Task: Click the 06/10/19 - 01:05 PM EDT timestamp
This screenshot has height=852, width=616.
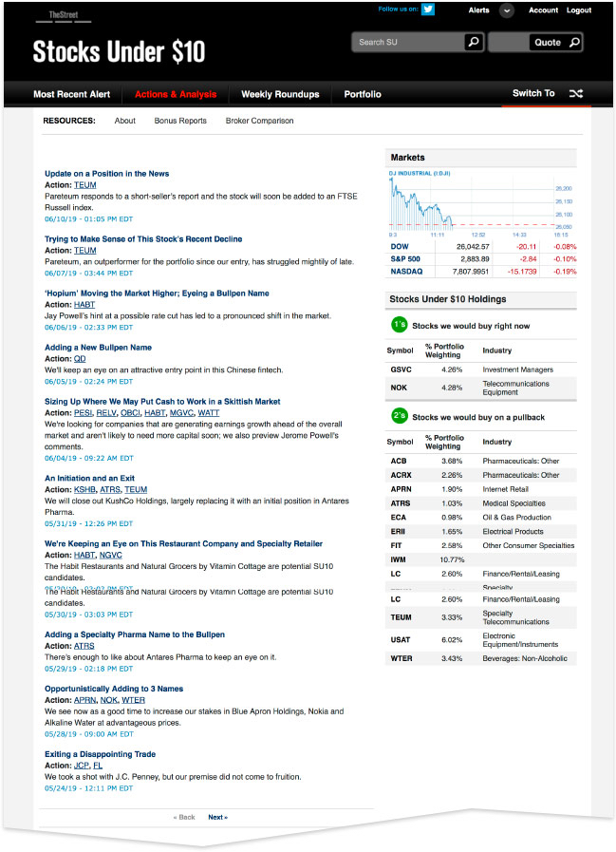Action: click(x=88, y=219)
